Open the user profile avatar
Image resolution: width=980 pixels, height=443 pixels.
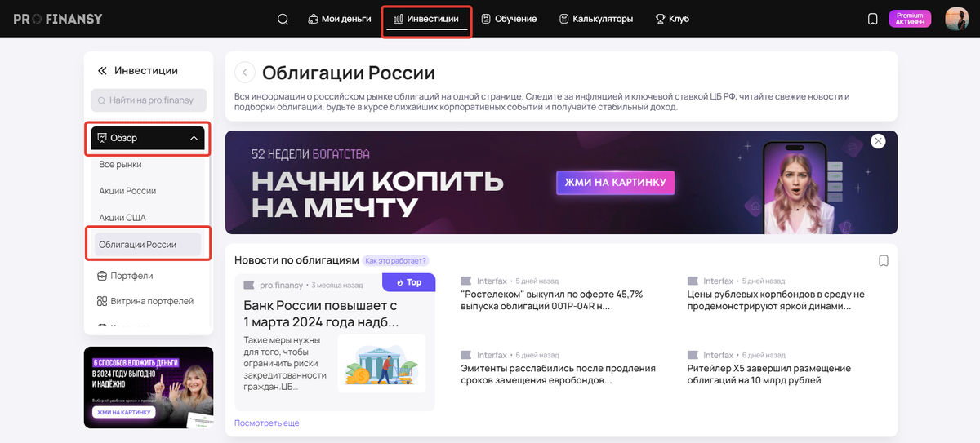click(956, 19)
